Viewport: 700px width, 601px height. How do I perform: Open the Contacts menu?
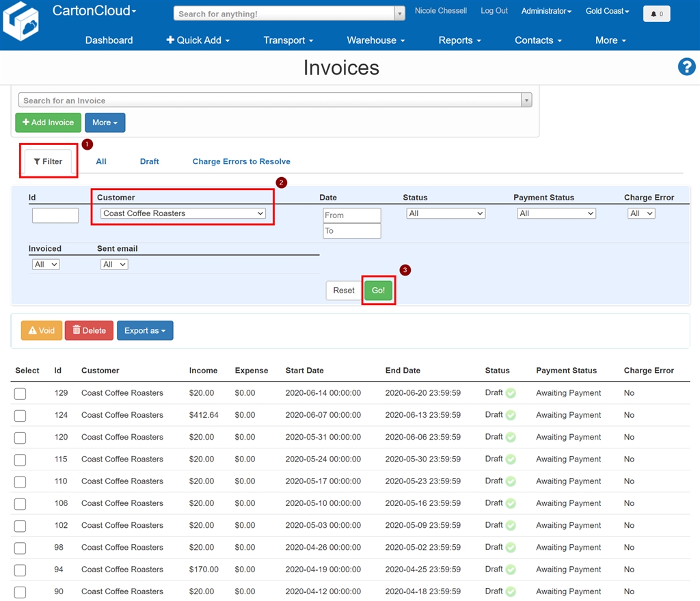539,40
